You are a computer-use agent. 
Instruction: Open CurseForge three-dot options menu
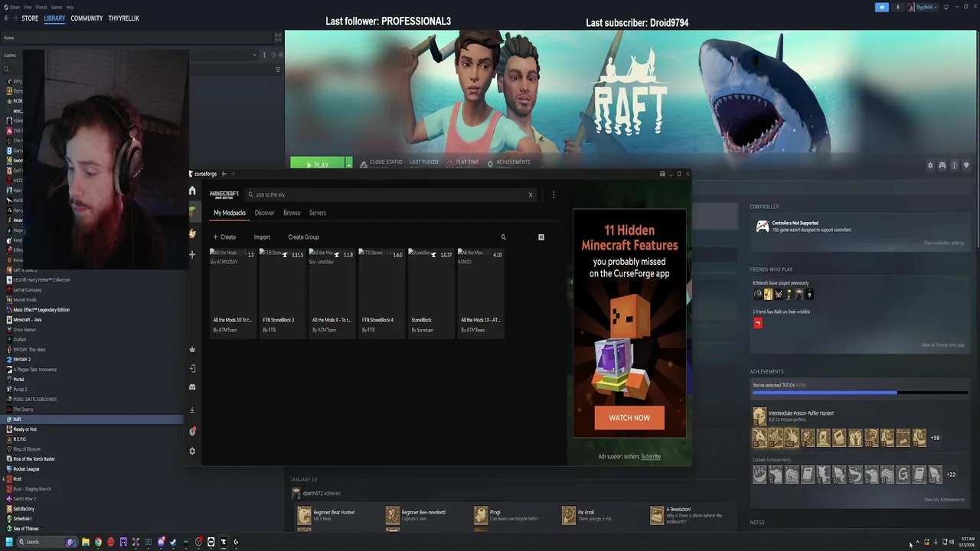point(554,194)
